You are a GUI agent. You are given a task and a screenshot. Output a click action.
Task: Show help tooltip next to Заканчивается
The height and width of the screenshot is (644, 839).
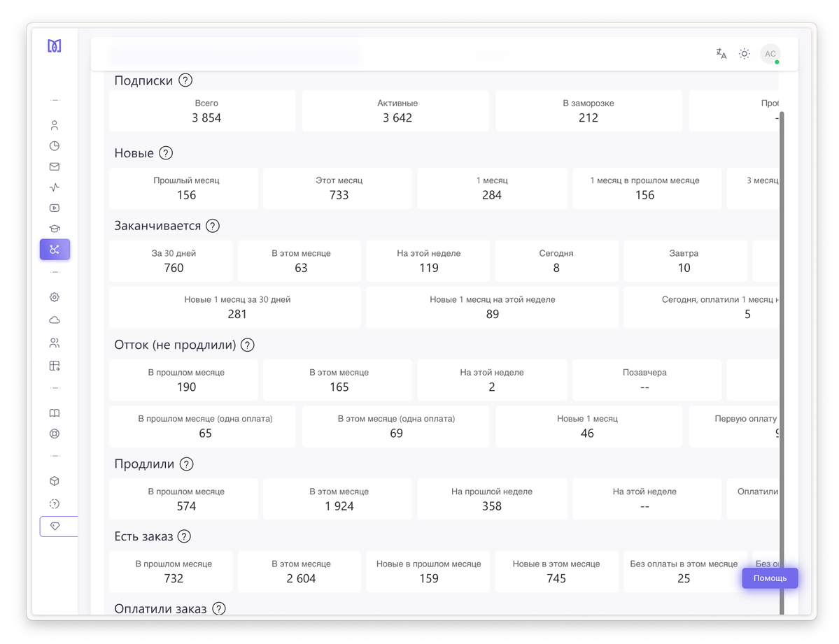pyautogui.click(x=213, y=226)
